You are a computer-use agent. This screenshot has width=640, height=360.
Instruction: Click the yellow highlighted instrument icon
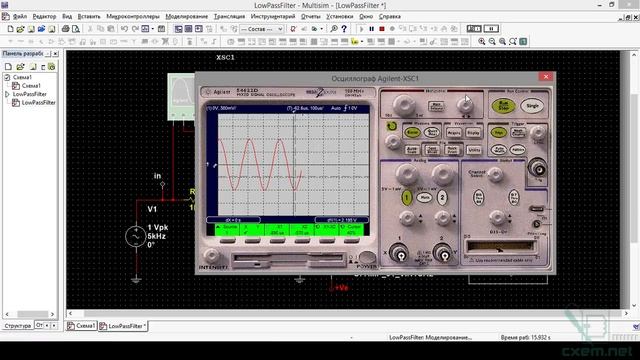click(x=354, y=42)
